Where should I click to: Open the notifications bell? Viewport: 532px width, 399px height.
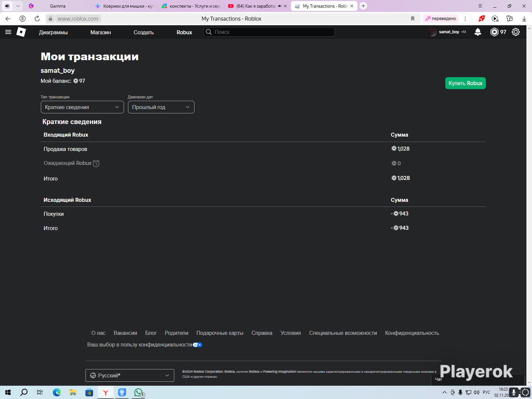pyautogui.click(x=478, y=32)
